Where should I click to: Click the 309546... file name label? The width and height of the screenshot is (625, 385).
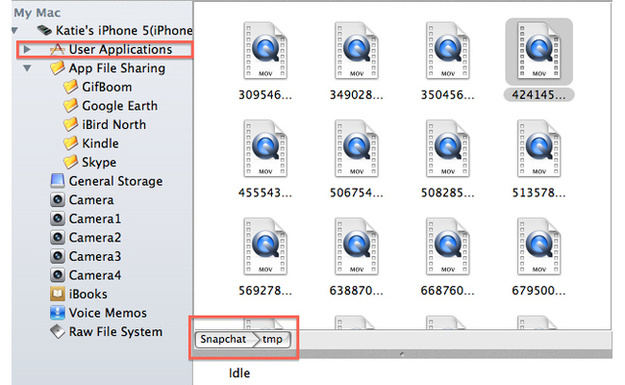tap(265, 95)
